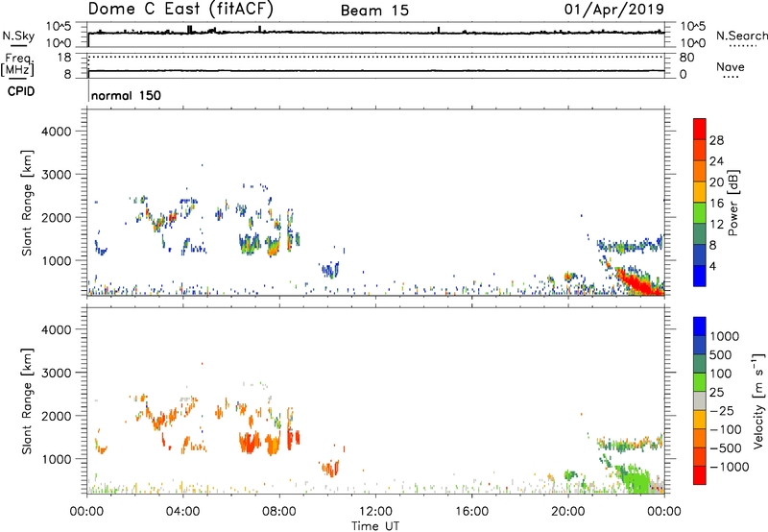Click the "3000" tick of the power panel
The height and width of the screenshot is (532, 768).
[57, 175]
